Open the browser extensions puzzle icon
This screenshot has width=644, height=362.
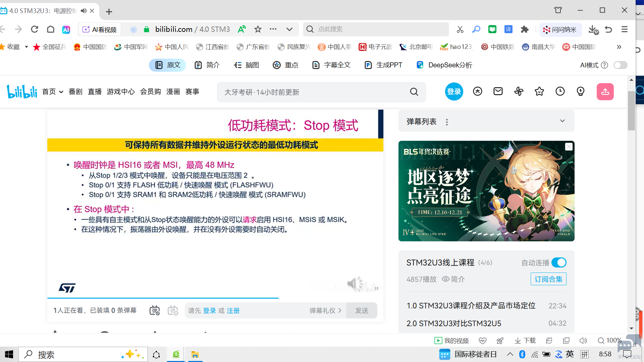(x=525, y=29)
